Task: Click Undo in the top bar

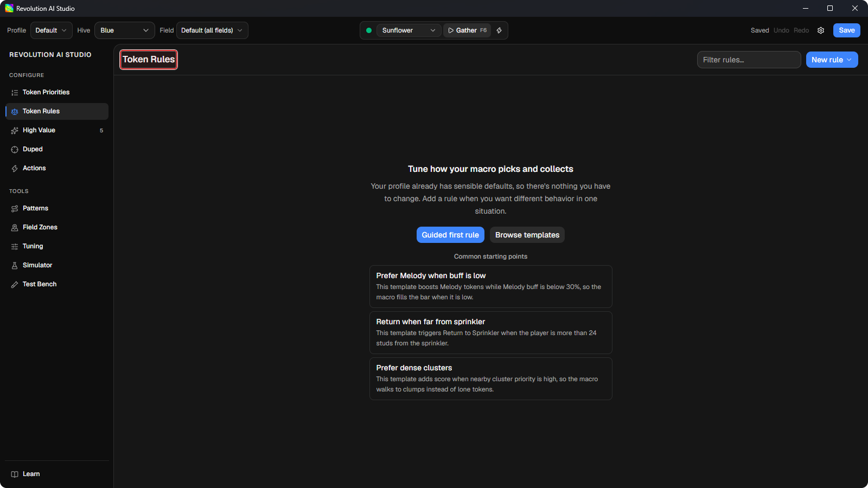Action: (781, 30)
